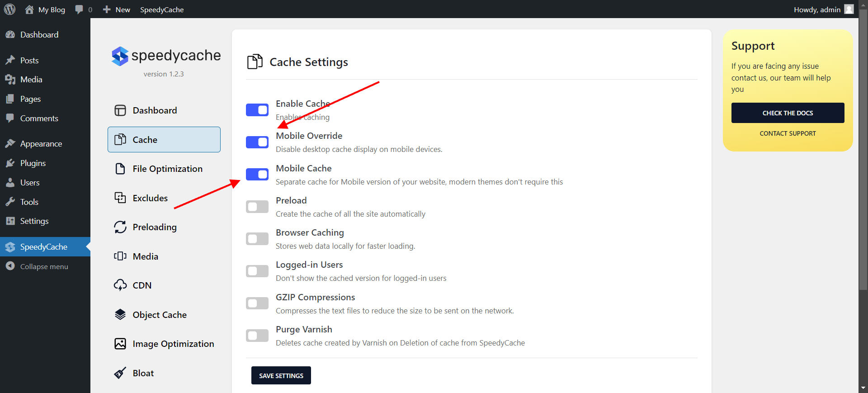Screen dimensions: 868x393
Task: Toggle the Mobile Override switch
Action: tap(257, 142)
